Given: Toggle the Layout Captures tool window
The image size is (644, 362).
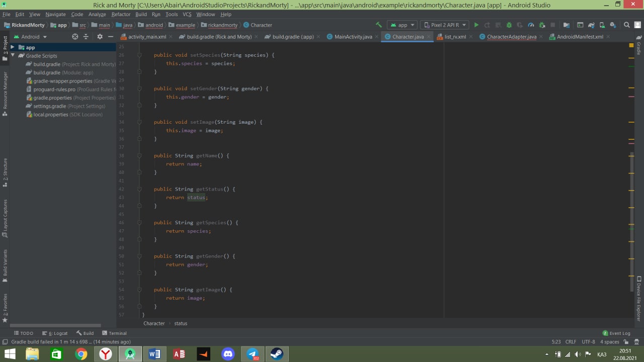Looking at the screenshot, I should click(x=5, y=219).
